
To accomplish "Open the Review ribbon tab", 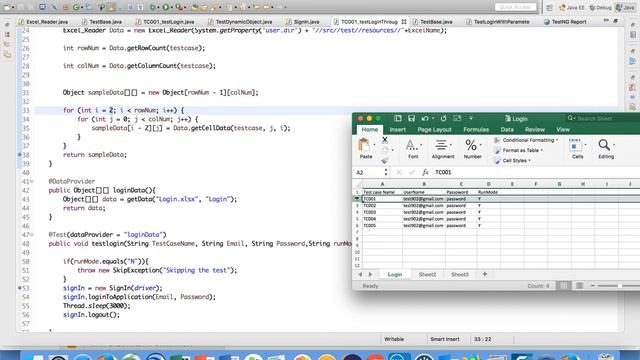I will 535,129.
